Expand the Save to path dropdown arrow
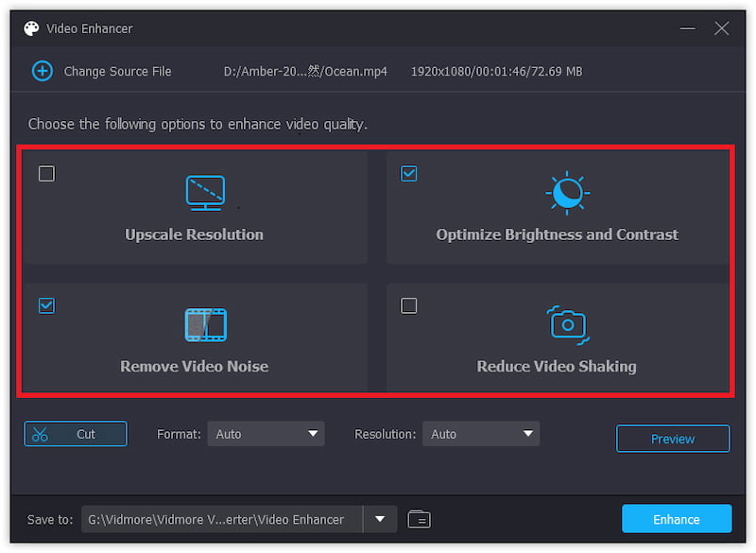This screenshot has height=553, width=756. point(380,519)
